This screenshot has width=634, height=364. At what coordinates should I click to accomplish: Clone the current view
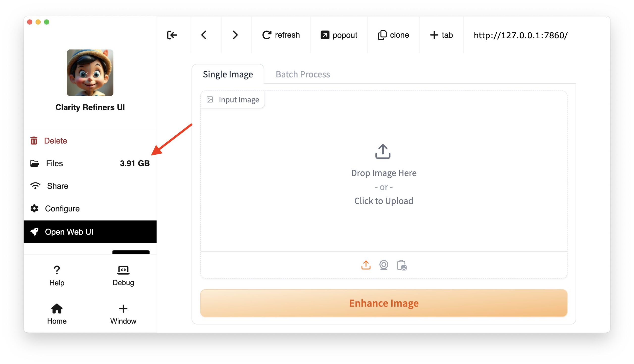(393, 35)
